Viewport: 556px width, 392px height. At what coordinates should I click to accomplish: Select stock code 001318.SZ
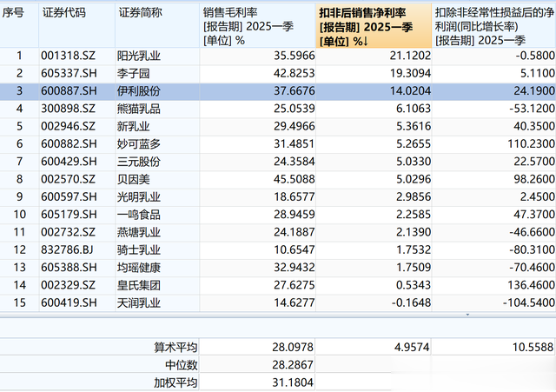[68, 56]
